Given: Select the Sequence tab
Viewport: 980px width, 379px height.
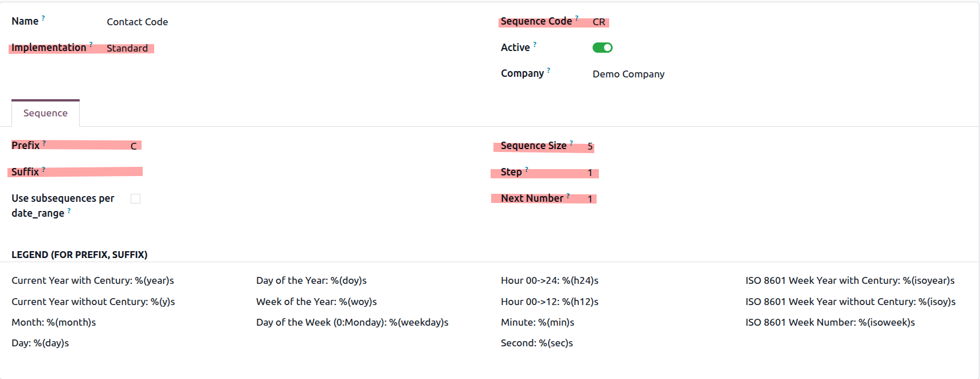Looking at the screenshot, I should pos(45,113).
